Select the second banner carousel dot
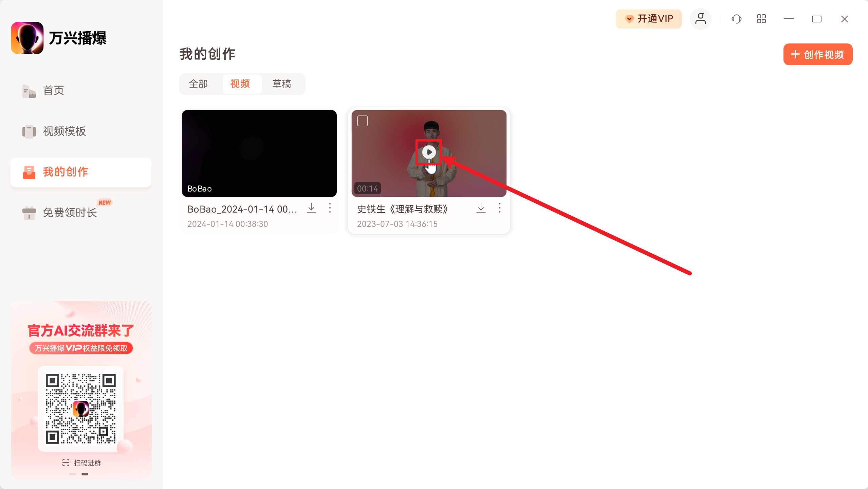Screen dimensions: 868x489 (85, 474)
